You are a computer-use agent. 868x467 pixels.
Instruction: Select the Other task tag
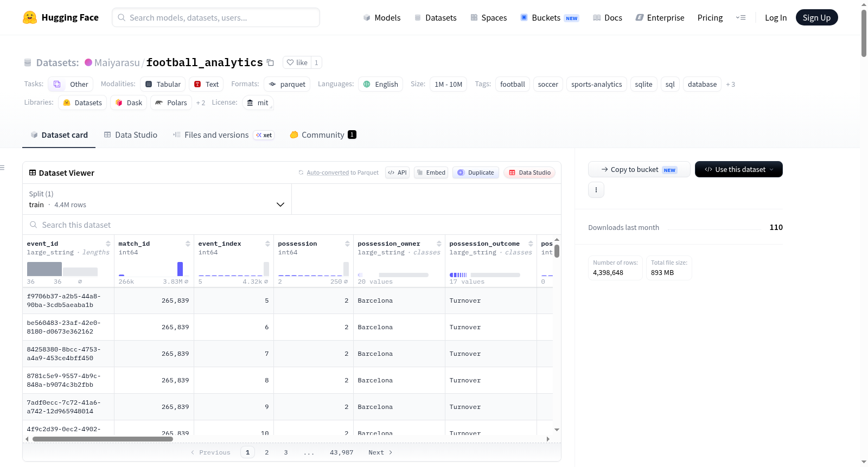71,84
